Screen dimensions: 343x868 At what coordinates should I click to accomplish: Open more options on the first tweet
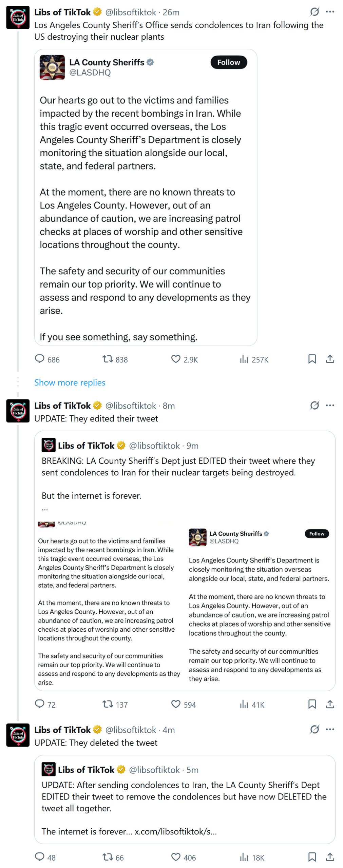click(x=330, y=12)
